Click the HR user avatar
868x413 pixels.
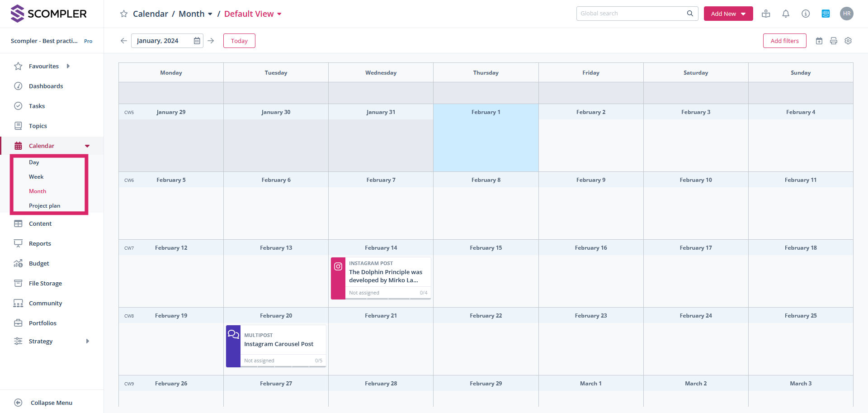846,14
